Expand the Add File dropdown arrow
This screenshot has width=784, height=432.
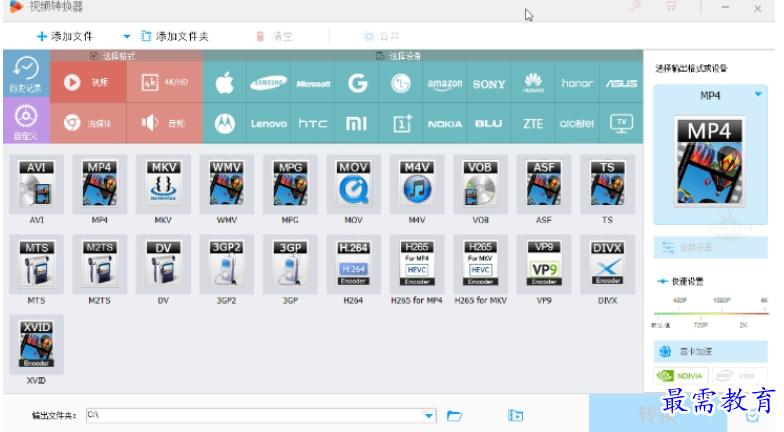(126, 36)
